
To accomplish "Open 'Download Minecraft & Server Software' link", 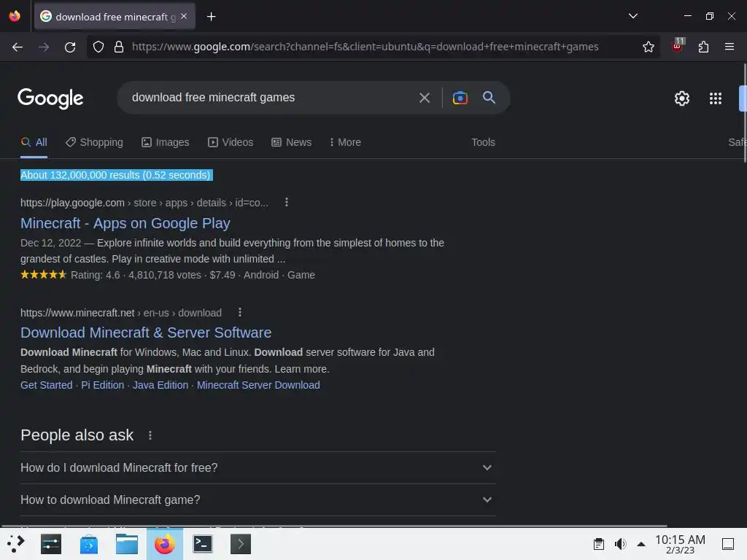I will (x=146, y=332).
